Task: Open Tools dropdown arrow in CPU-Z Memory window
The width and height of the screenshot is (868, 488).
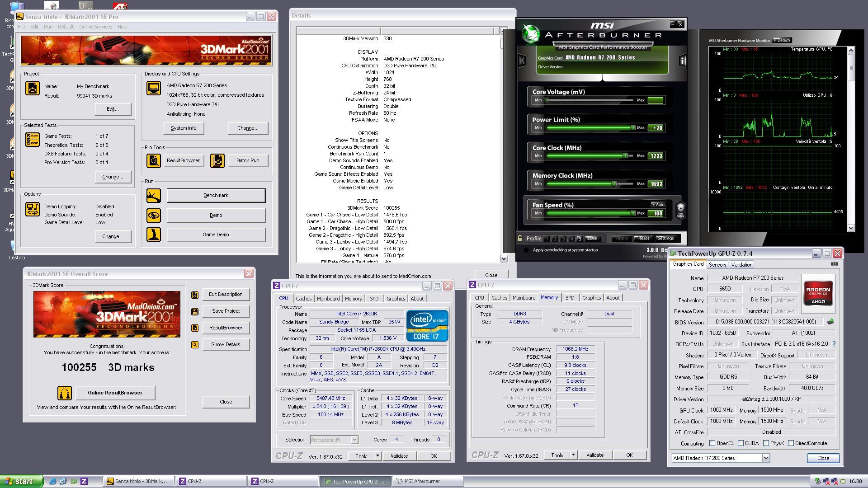Action: 573,455
